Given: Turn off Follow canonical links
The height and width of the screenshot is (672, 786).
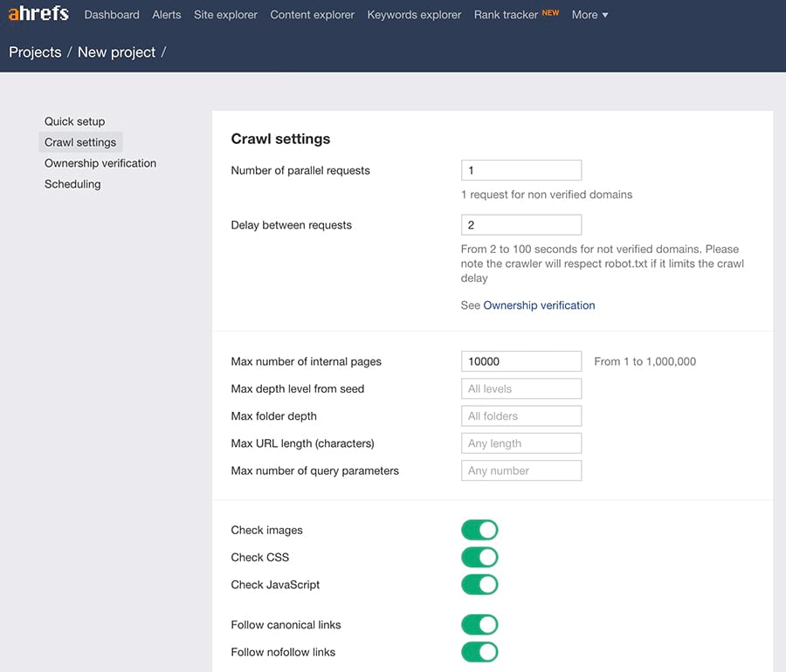Looking at the screenshot, I should pos(479,625).
